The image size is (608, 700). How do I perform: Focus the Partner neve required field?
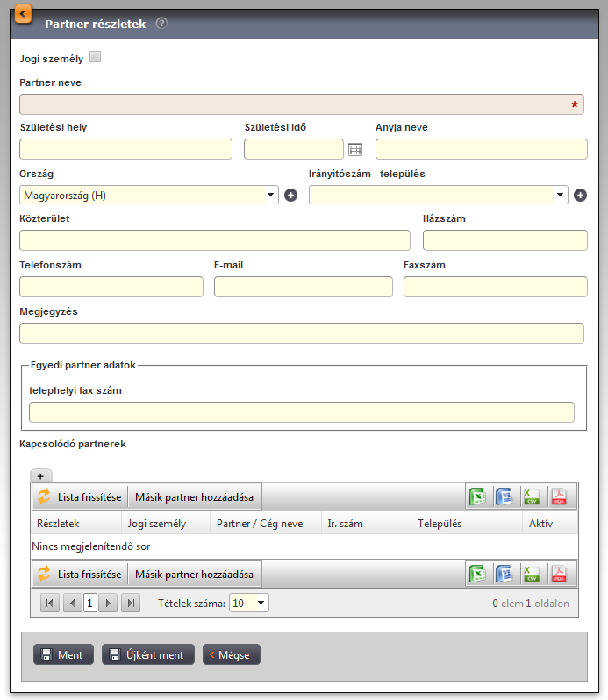302,104
